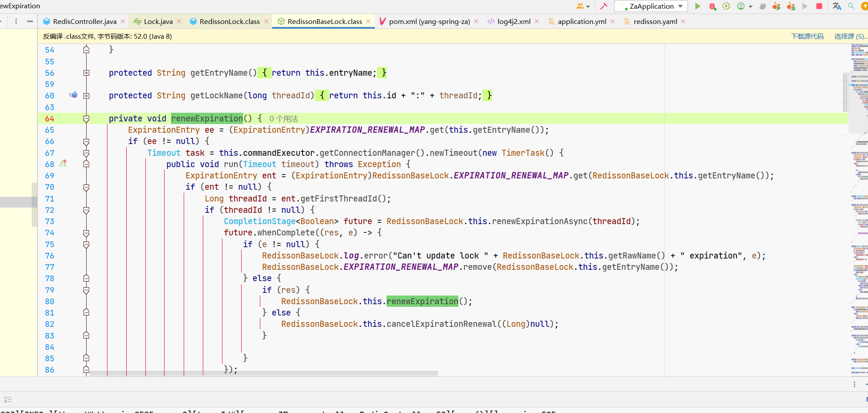The height and width of the screenshot is (413, 868).
Task: Click the list icon at bottom left
Action: (x=8, y=400)
